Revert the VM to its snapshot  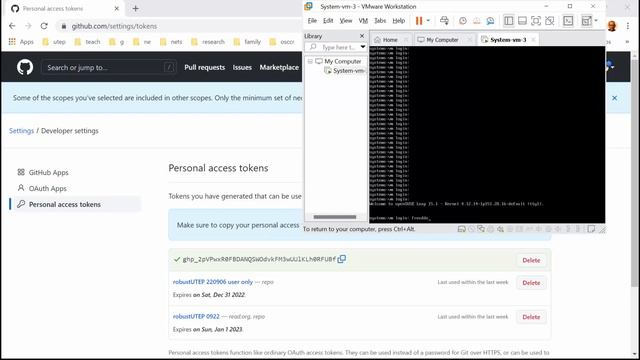coord(476,20)
